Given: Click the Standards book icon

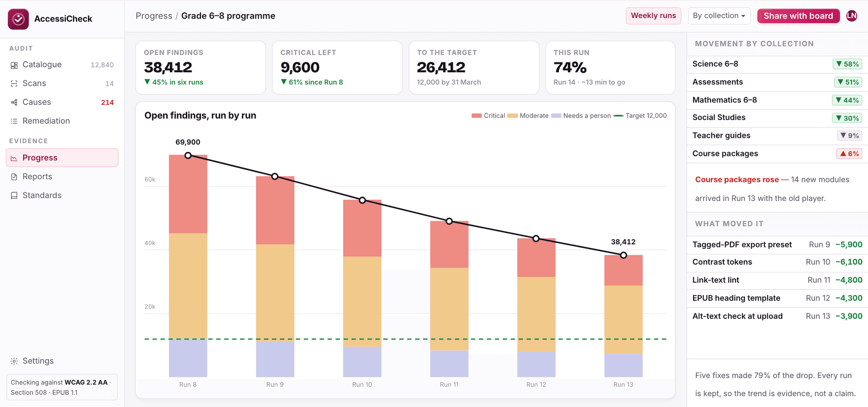Looking at the screenshot, I should 14,196.
